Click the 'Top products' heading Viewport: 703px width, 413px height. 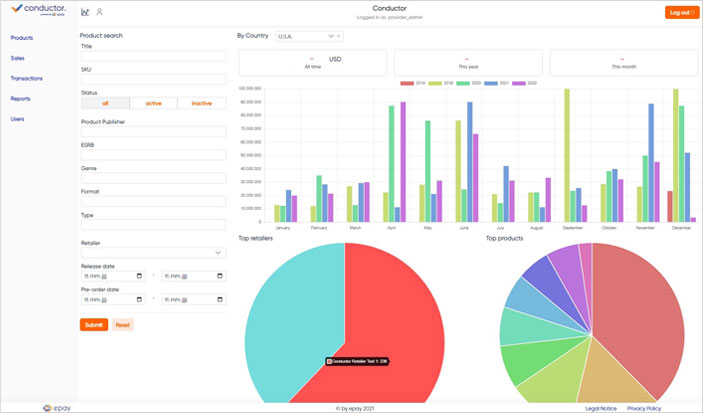(504, 238)
